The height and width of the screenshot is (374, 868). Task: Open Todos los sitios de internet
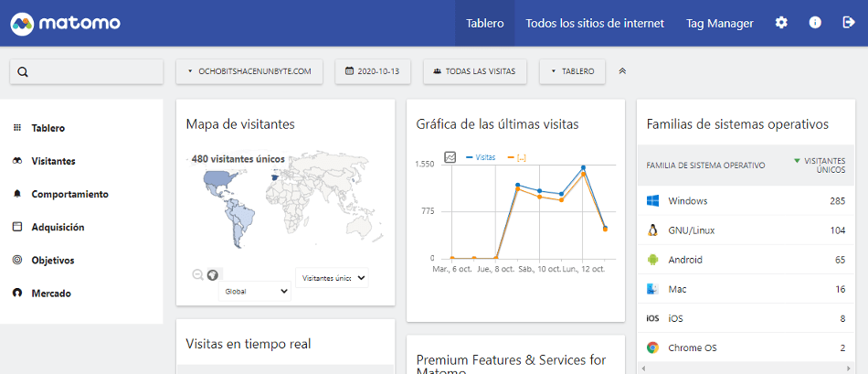point(595,23)
